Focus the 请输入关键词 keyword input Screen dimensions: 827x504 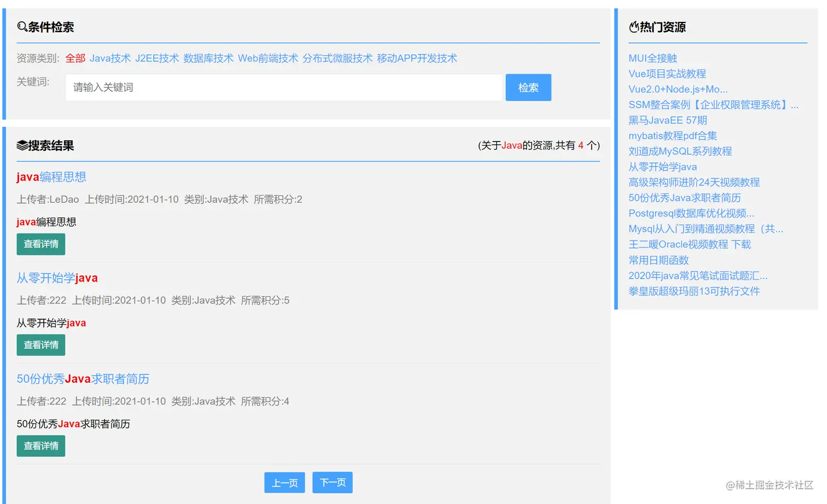coord(284,87)
